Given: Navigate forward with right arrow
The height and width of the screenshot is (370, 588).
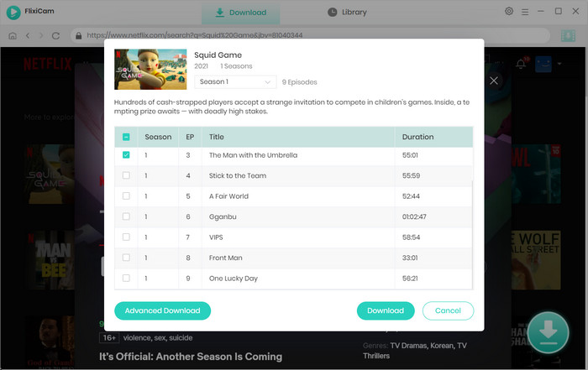Looking at the screenshot, I should 41,35.
